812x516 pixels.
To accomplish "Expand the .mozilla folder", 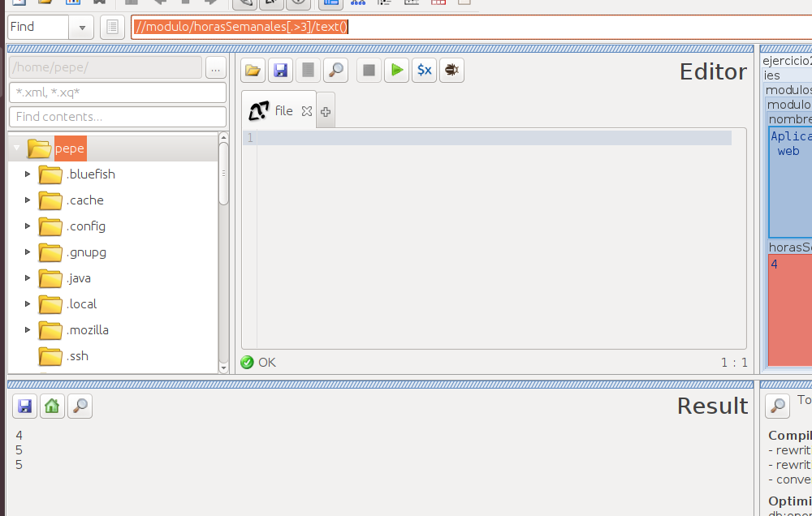I will pos(28,329).
